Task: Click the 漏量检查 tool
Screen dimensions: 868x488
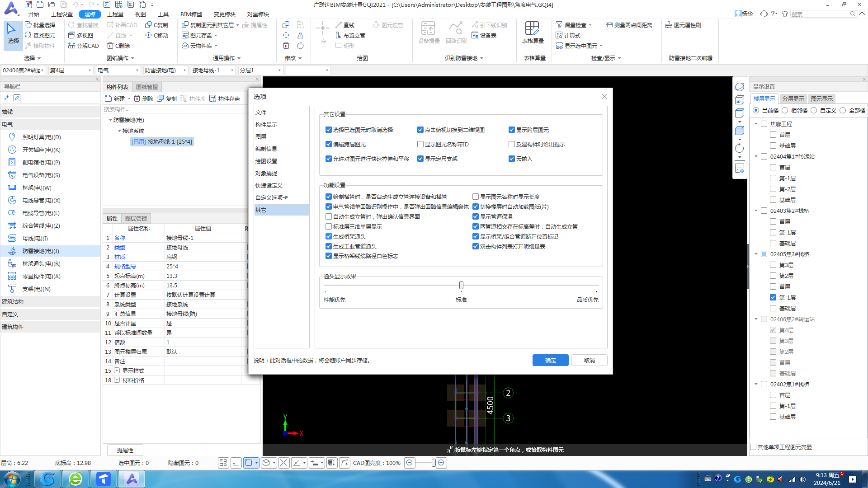Action: [573, 25]
